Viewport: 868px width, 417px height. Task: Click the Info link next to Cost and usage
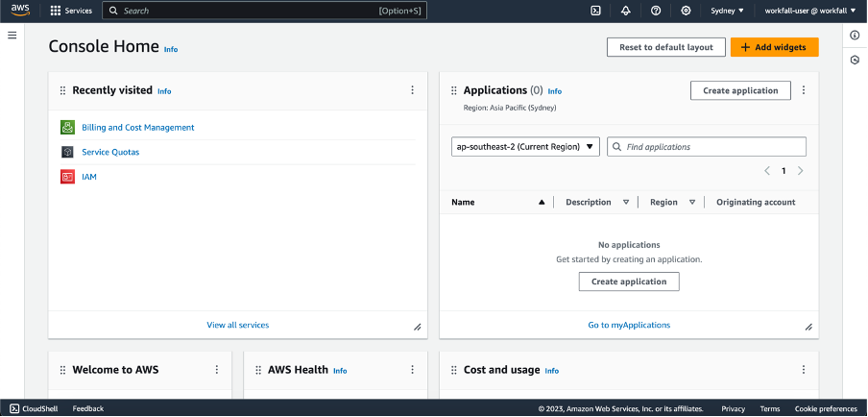(552, 371)
